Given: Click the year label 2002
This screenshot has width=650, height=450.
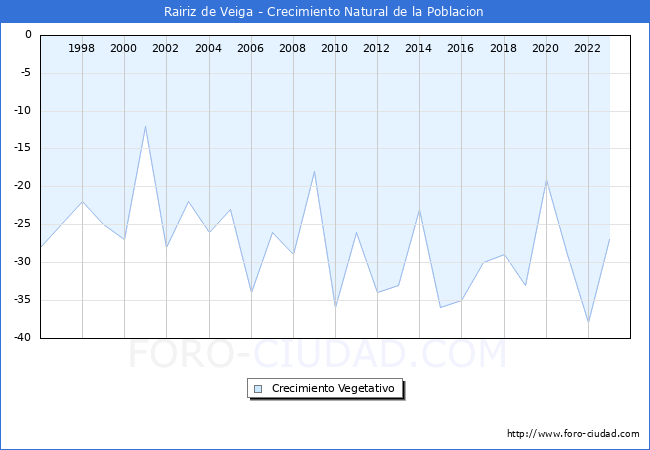Looking at the screenshot, I should 165,48.
